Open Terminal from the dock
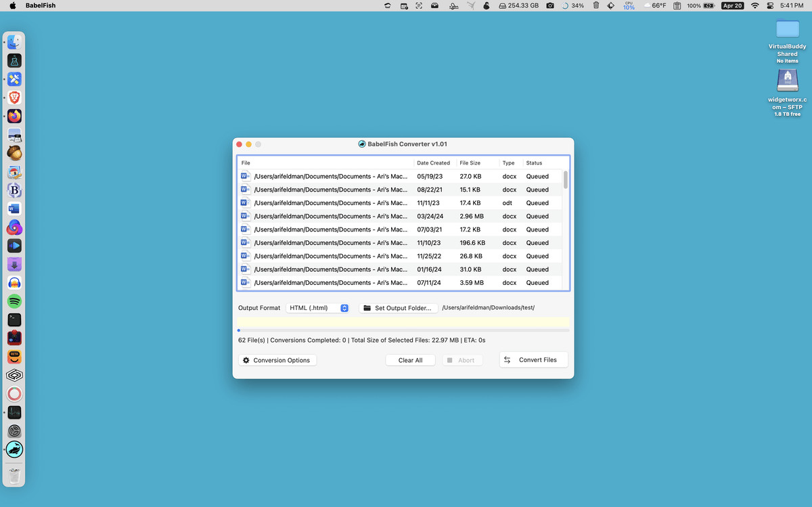Viewport: 812px width, 507px height. tap(14, 319)
